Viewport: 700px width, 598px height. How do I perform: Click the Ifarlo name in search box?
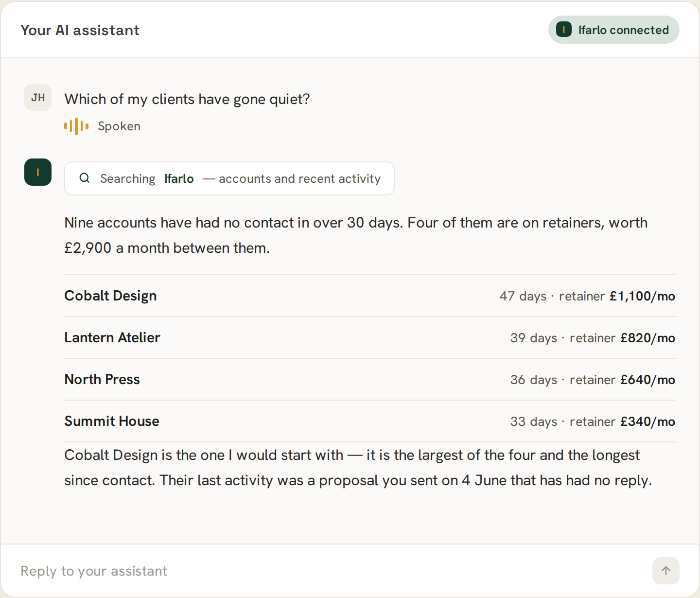click(179, 178)
